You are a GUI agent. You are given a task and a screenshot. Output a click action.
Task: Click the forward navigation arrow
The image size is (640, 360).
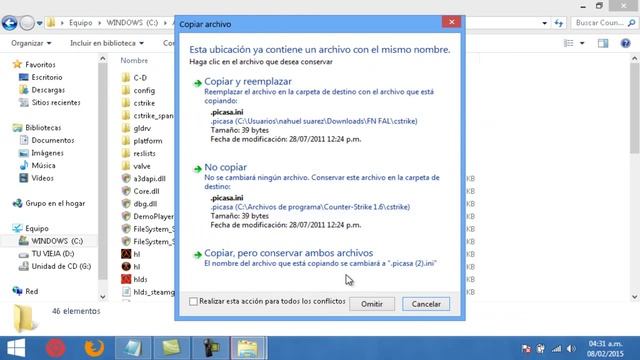click(27, 23)
